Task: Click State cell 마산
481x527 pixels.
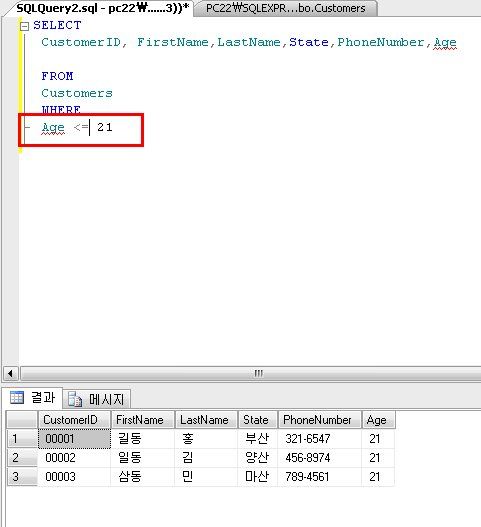Action: tap(258, 477)
